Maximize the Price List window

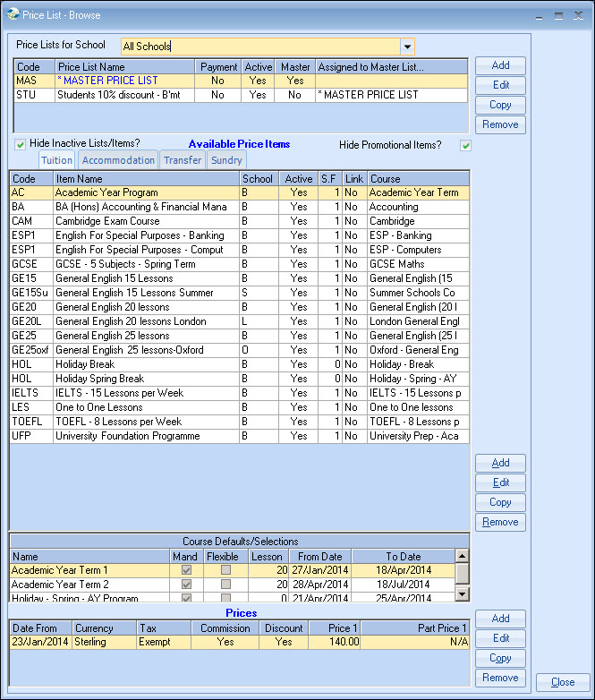(558, 15)
